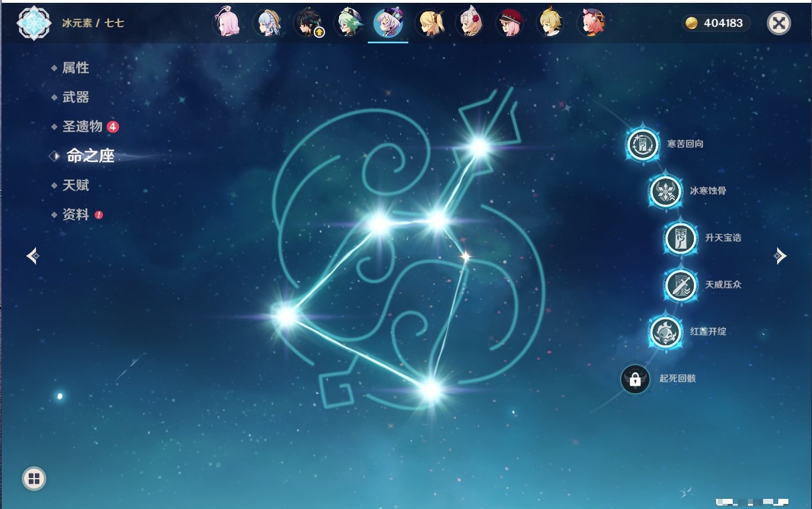Image resolution: width=812 pixels, height=509 pixels.
Task: Go to previous character with left arrow
Action: tap(33, 256)
